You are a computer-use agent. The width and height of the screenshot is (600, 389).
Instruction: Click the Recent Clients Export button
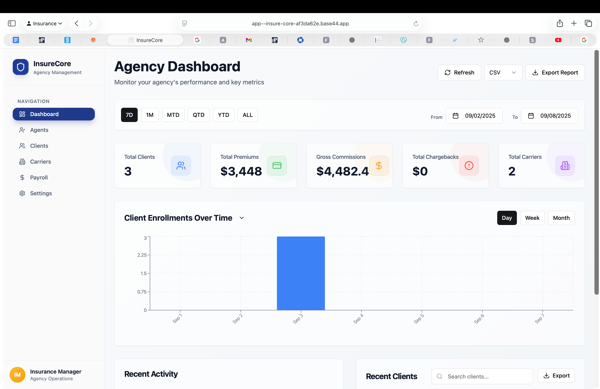click(x=556, y=376)
